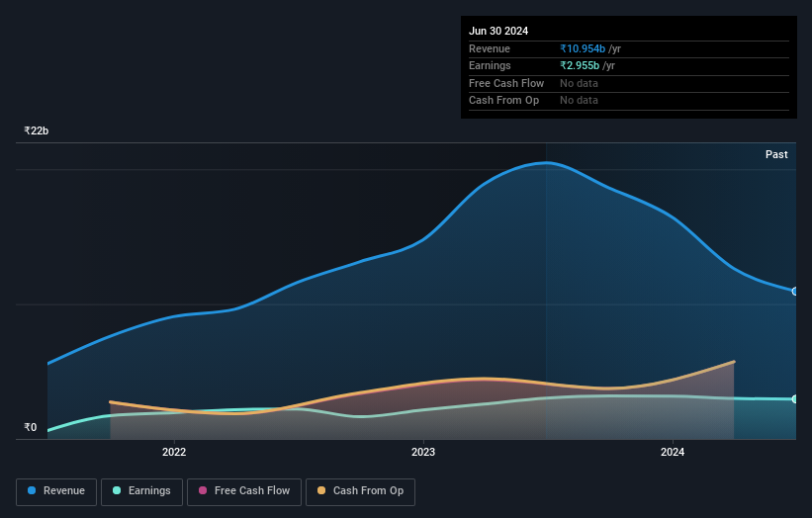812x518 pixels.
Task: Click the ₹0 y-axis label
Action: [31, 427]
